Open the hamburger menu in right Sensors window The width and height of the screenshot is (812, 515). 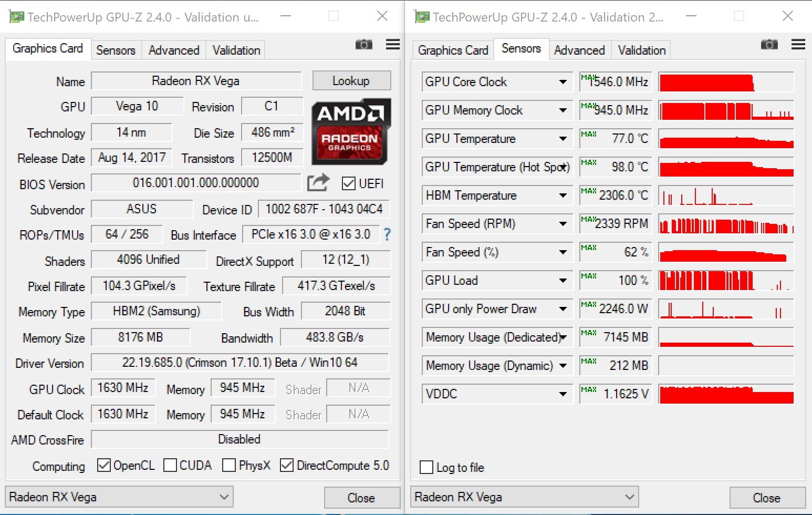[798, 45]
